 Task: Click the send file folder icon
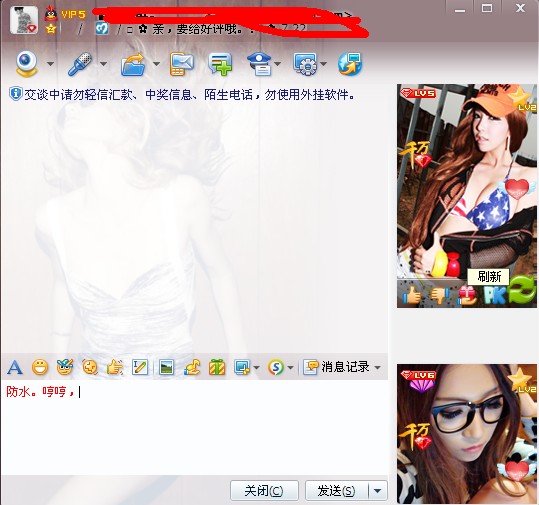pyautogui.click(x=133, y=64)
